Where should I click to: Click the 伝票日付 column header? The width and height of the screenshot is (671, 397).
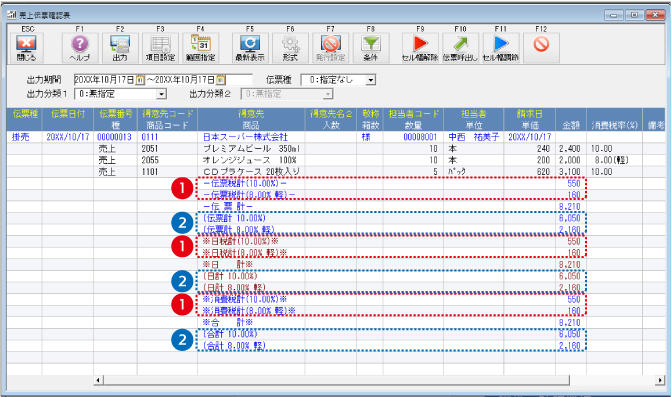pos(68,119)
